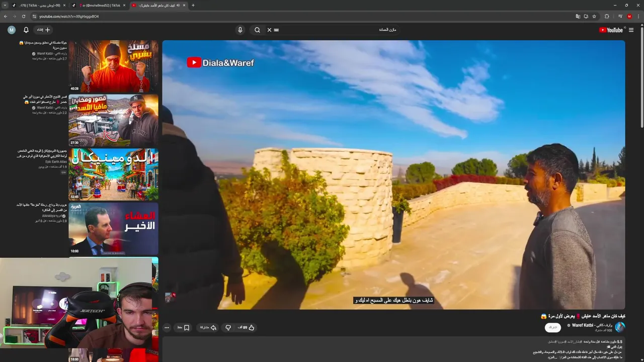The height and width of the screenshot is (362, 644).
Task: Open install/cast icon in address bar
Action: coord(586,16)
